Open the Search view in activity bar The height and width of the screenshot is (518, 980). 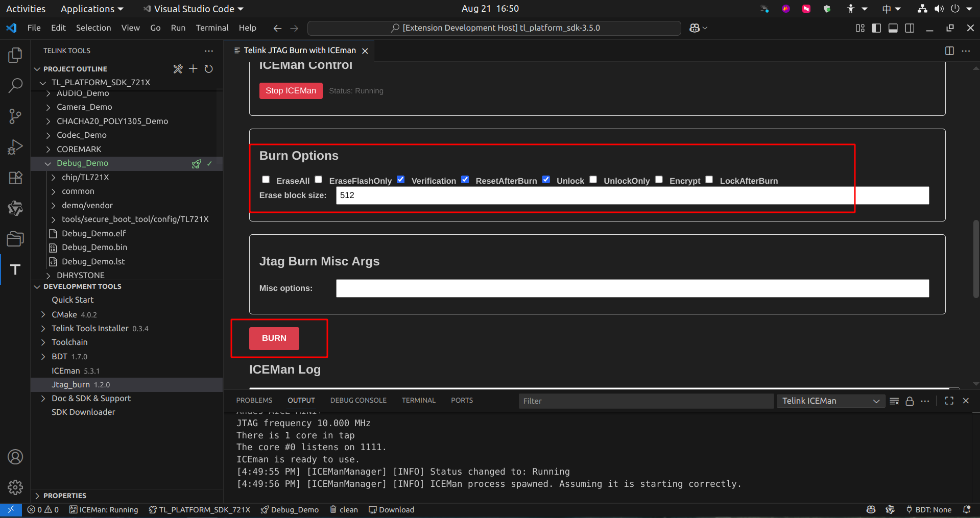[15, 85]
